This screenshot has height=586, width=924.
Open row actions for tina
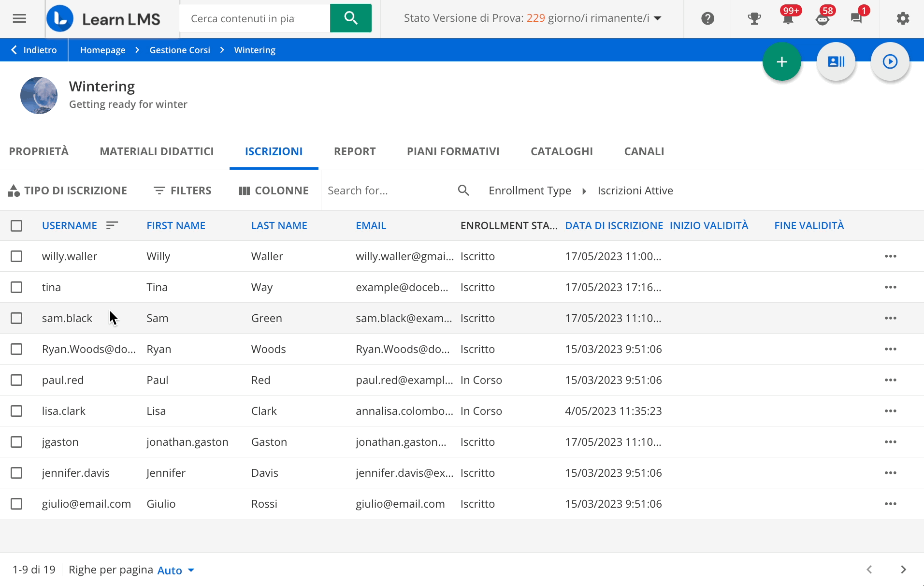891,287
